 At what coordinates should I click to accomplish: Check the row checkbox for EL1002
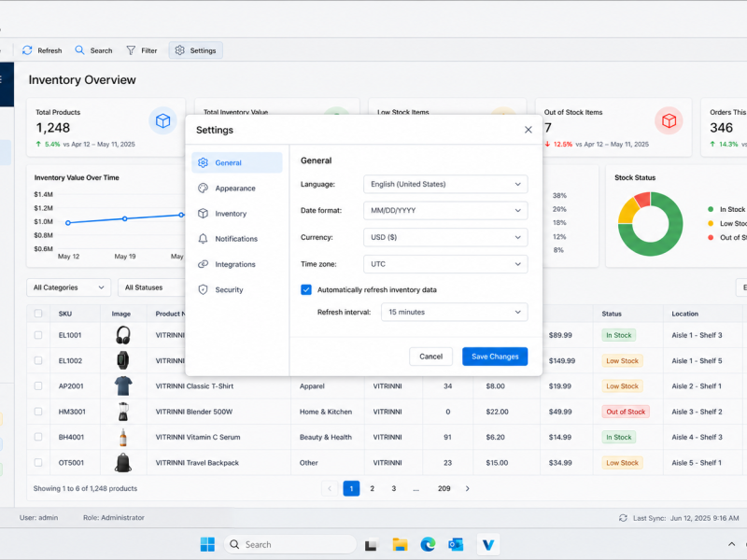38,360
